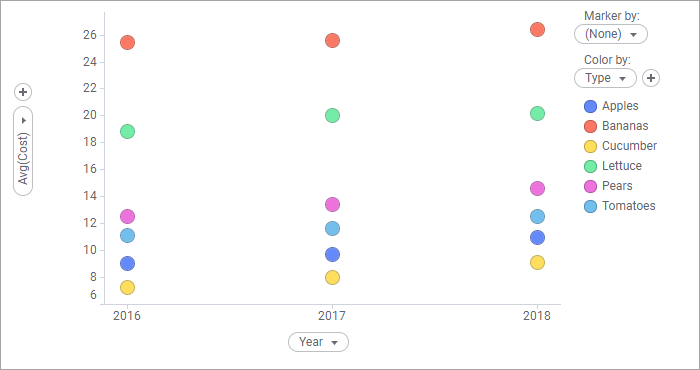Open the Marker by (None) dropdown
Image resolution: width=700 pixels, height=370 pixels.
pyautogui.click(x=611, y=34)
